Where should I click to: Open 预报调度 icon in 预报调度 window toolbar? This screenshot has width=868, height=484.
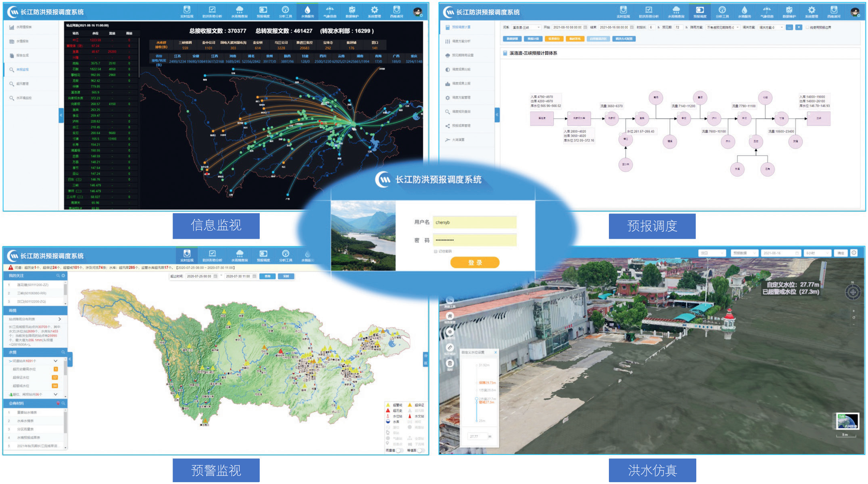pos(700,12)
